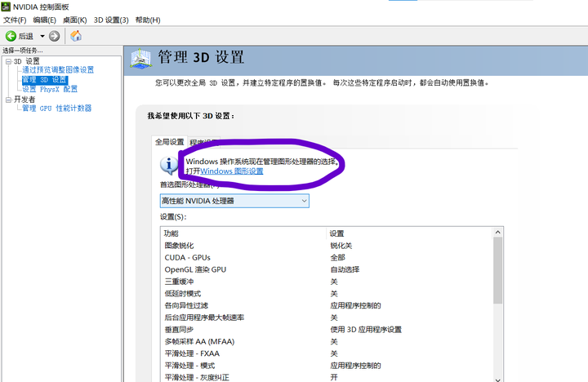Select the 各向异性过滤 setting row
Viewport: 588px width, 382px height.
[x=326, y=305]
